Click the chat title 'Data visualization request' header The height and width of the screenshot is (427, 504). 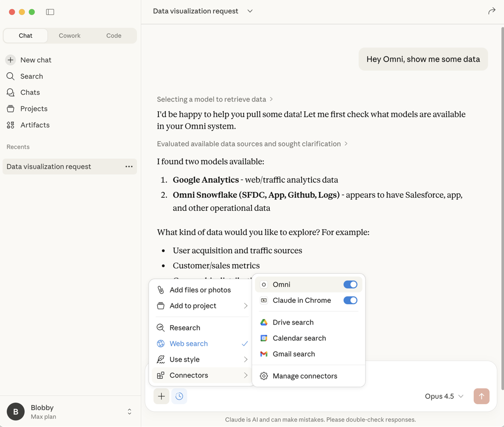[196, 11]
